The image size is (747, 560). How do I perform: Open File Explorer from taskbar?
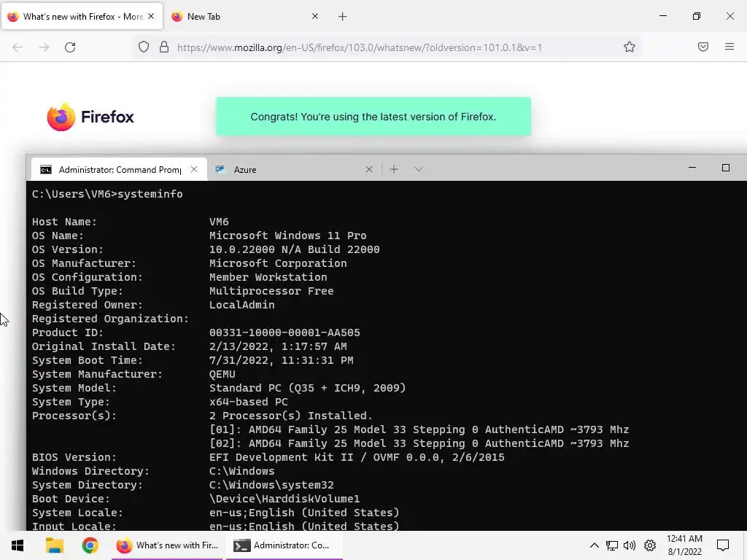click(x=54, y=545)
